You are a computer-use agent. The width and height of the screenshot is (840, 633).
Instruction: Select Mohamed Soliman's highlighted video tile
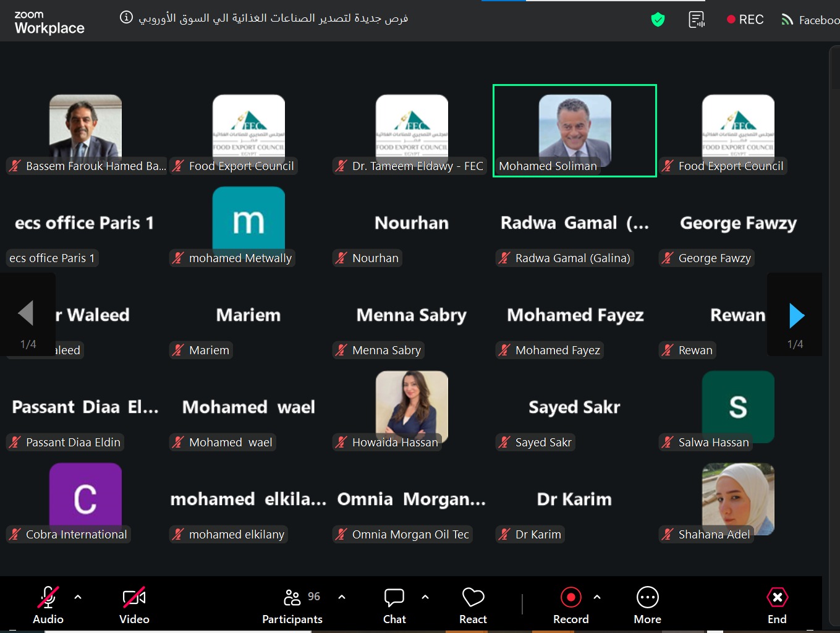[575, 130]
